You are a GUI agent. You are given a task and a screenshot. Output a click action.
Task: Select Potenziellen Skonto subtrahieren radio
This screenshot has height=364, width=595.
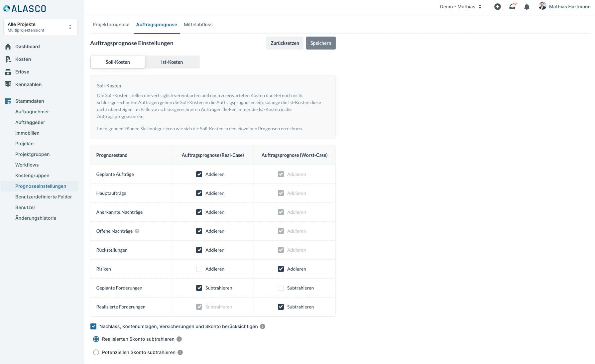96,352
